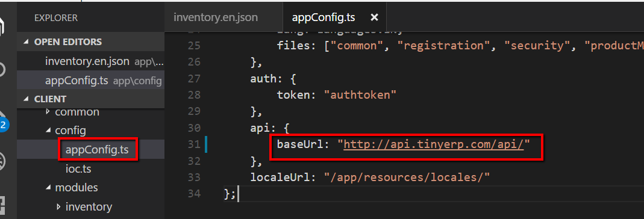Select appConfig.ts app\config in Open Editors

[90, 81]
